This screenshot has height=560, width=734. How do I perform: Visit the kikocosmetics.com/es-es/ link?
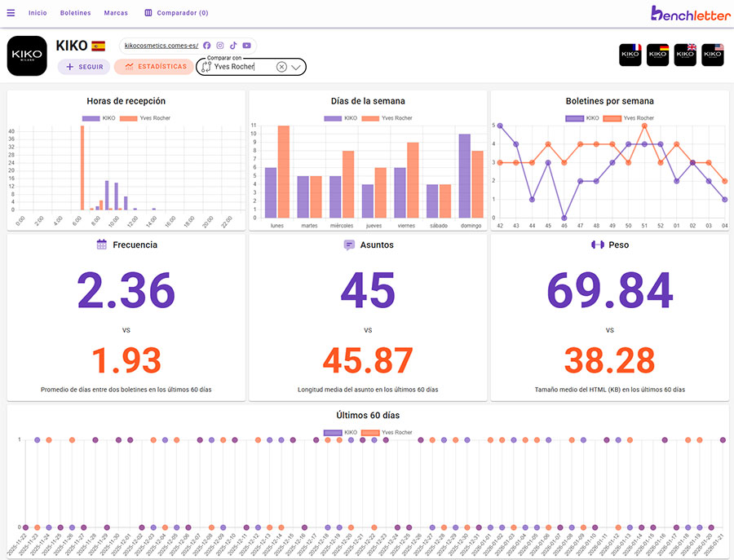tap(161, 46)
